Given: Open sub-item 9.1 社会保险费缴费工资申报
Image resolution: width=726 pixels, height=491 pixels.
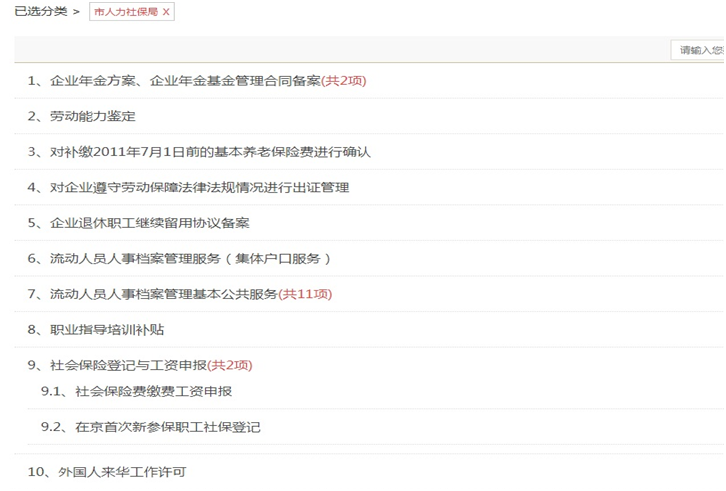Looking at the screenshot, I should click(x=153, y=391).
